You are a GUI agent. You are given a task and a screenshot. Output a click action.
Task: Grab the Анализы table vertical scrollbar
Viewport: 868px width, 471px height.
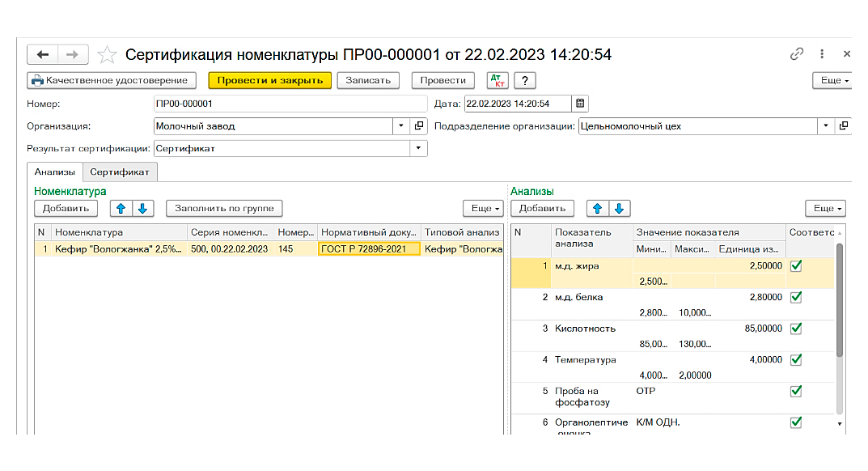click(839, 300)
